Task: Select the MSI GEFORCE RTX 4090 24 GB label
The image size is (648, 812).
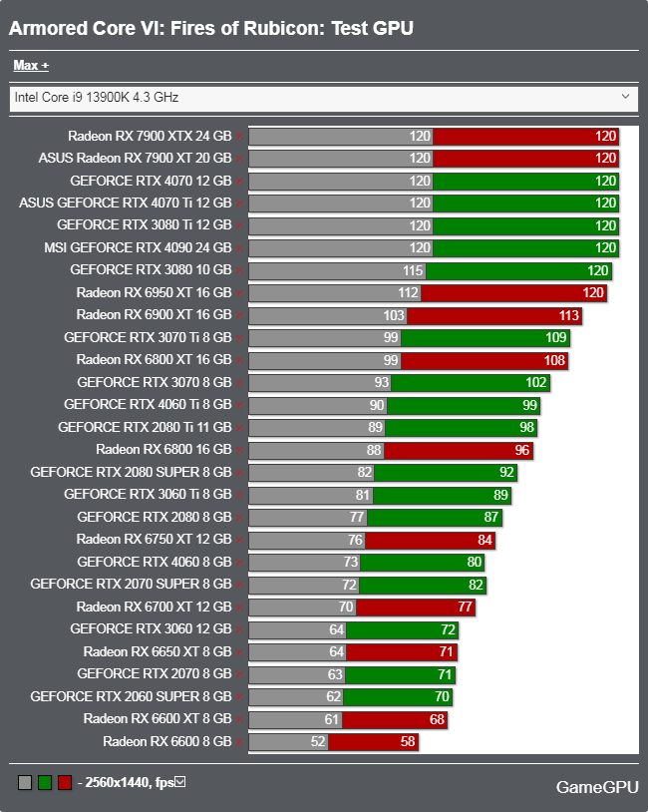Action: click(x=138, y=248)
